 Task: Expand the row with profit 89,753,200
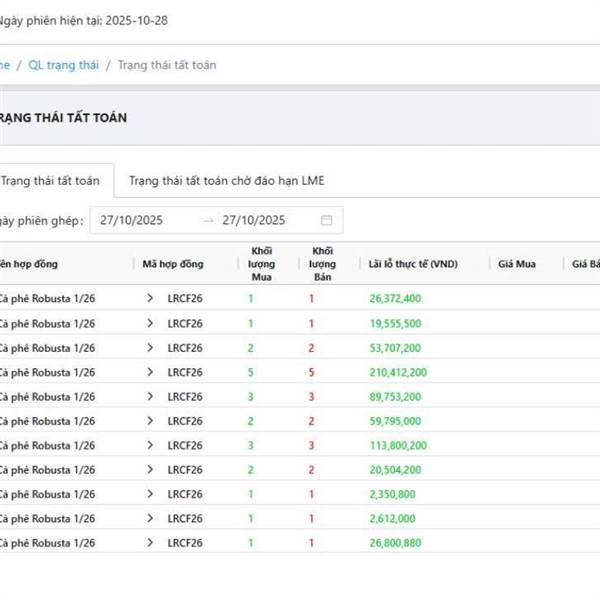pos(150,397)
